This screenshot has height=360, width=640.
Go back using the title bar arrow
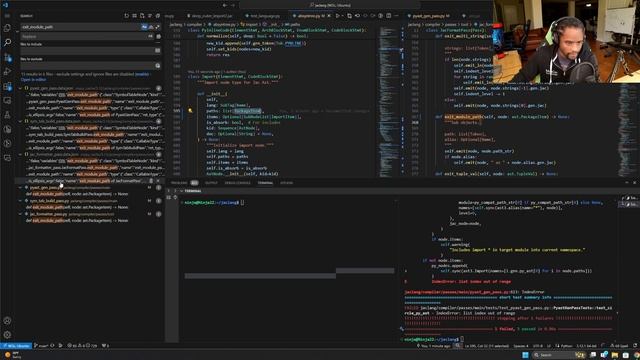225,5
